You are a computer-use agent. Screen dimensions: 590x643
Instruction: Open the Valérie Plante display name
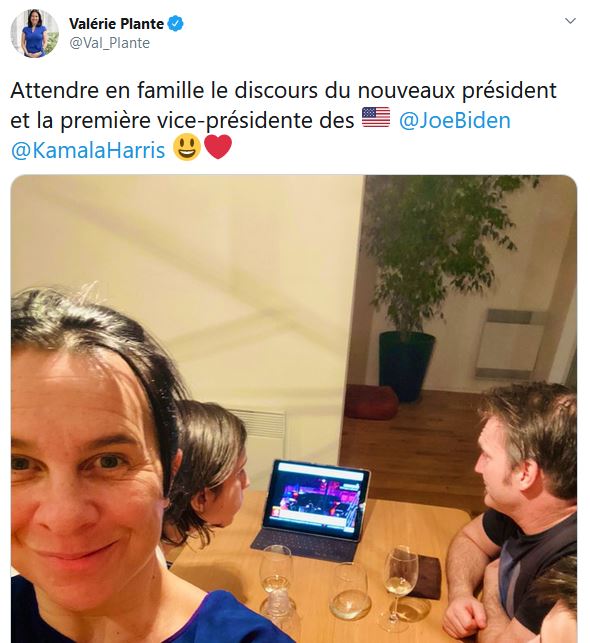pyautogui.click(x=116, y=24)
